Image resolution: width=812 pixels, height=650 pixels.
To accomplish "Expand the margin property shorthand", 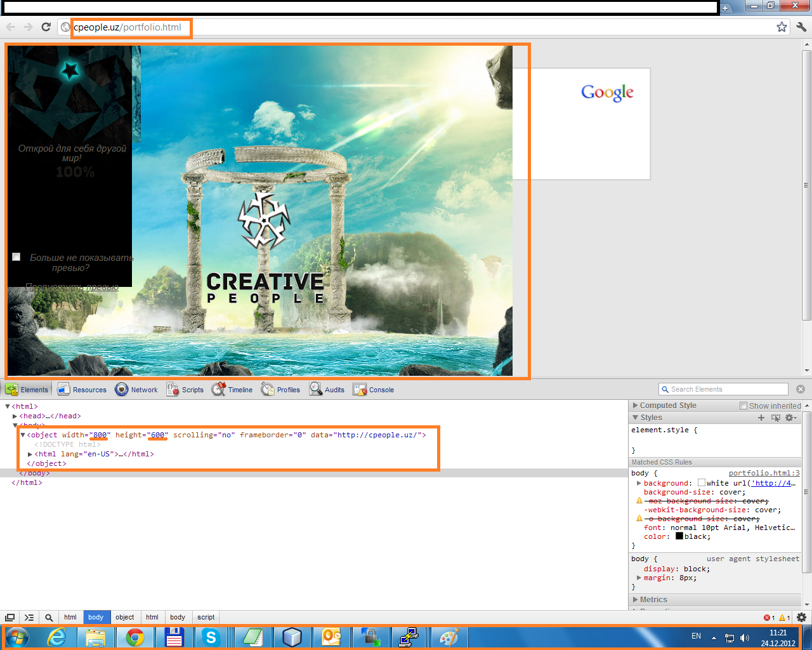I will [639, 578].
